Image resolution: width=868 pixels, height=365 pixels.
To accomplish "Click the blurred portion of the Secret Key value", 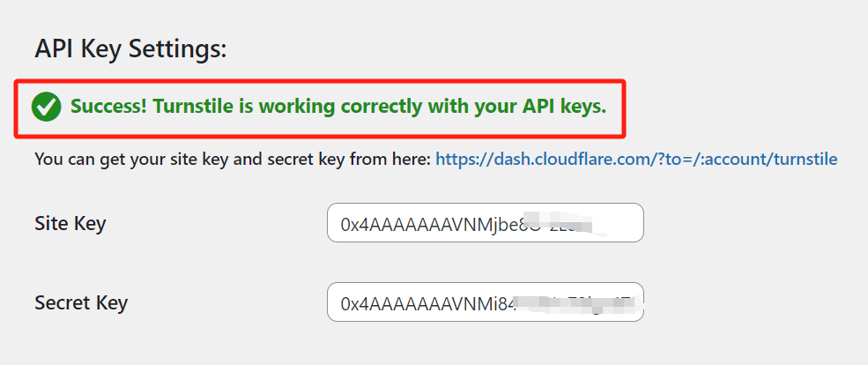I will coord(578,303).
